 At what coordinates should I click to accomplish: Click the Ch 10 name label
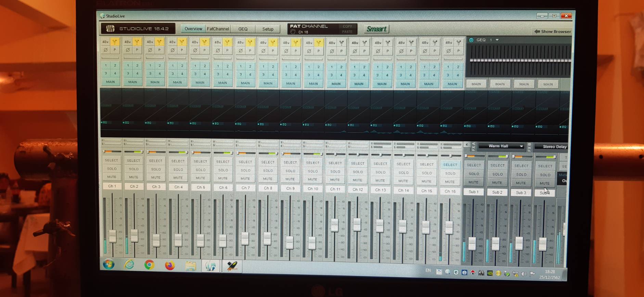pos(312,189)
